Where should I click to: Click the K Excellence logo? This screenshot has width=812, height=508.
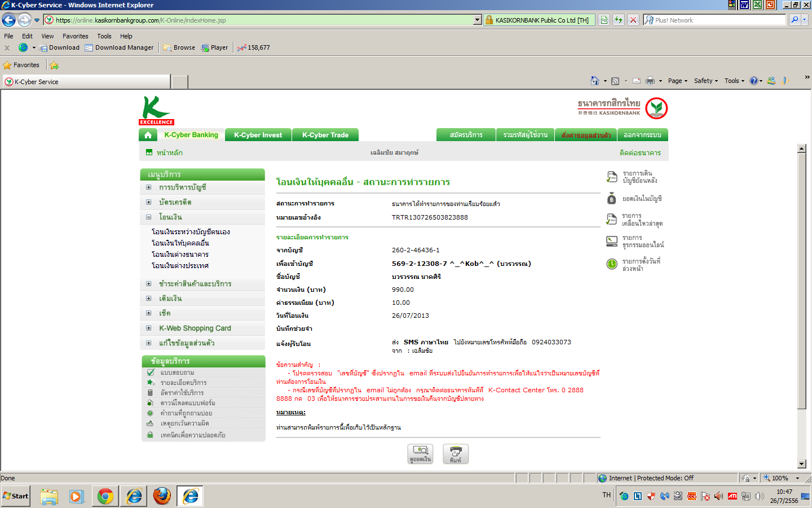[156, 111]
